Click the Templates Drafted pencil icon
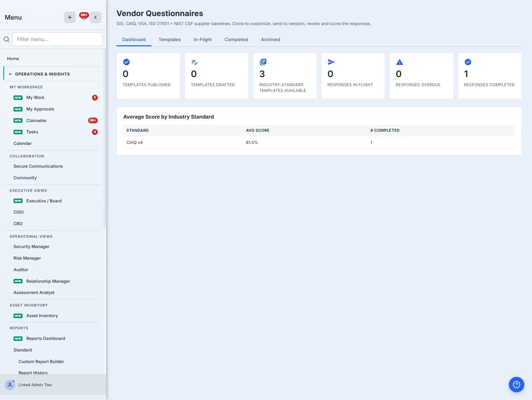Screen dimensions: 532x400 (x=195, y=62)
